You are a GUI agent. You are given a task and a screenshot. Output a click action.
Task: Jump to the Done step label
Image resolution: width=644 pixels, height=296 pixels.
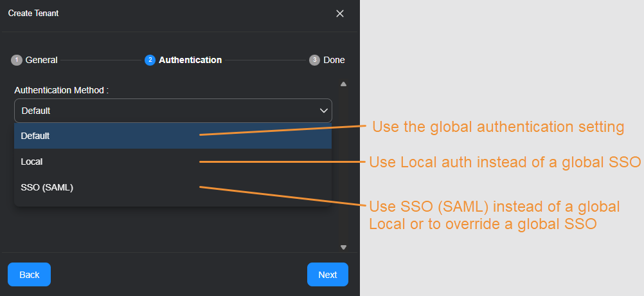tap(334, 60)
